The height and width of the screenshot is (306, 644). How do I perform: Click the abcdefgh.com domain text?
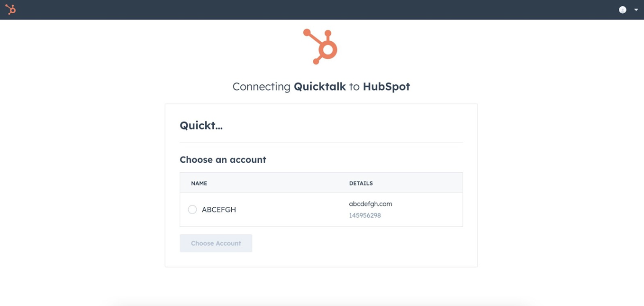click(371, 204)
